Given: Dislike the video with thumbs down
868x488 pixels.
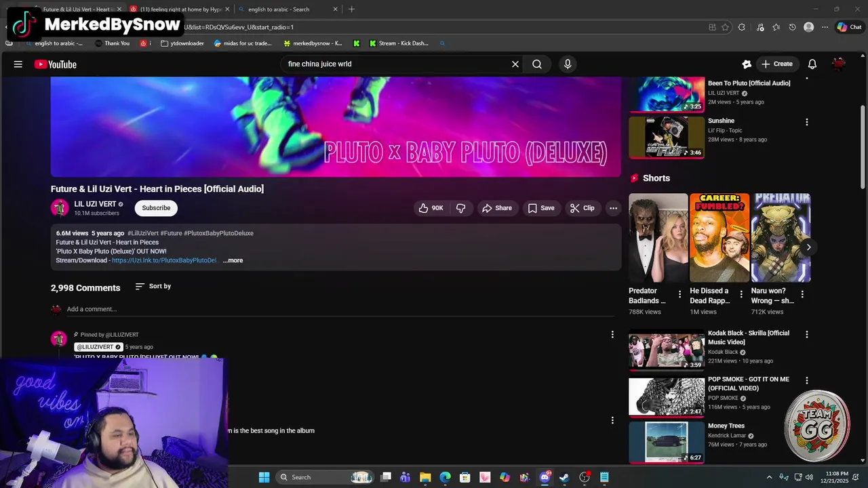Looking at the screenshot, I should click(460, 208).
